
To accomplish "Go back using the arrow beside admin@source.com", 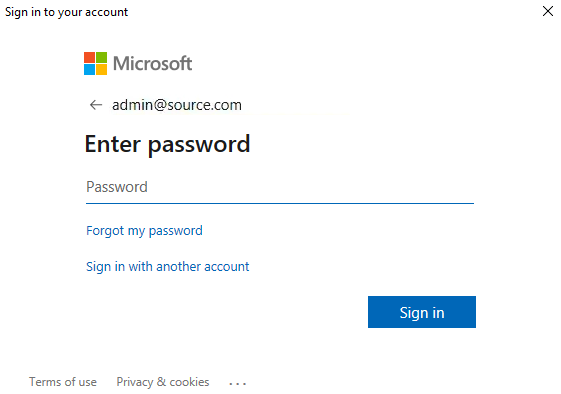I will coord(96,105).
